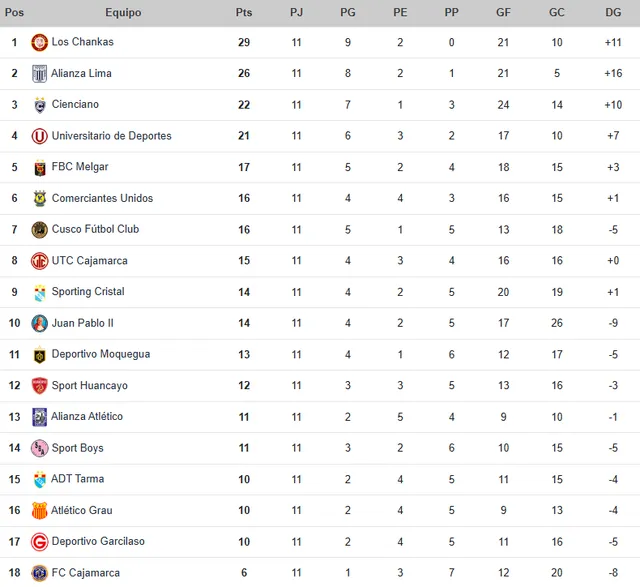
Task: Select the Sport Boys pink crest
Action: coord(40,448)
